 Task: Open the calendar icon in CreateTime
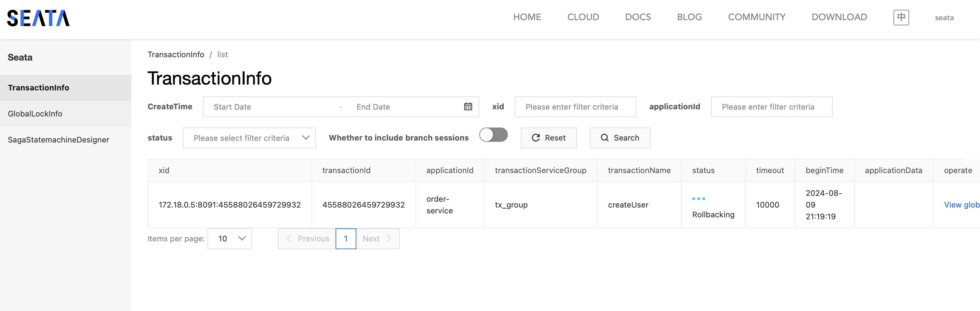(x=468, y=107)
